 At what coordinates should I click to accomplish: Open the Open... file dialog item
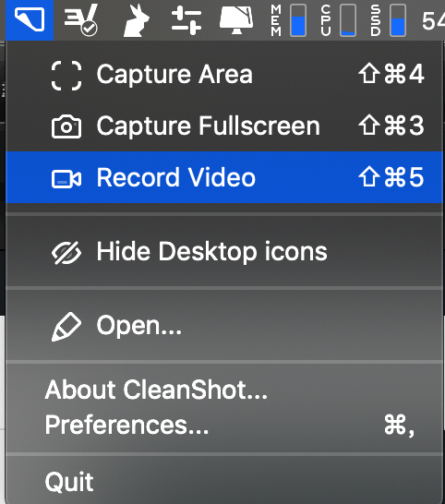click(x=224, y=325)
